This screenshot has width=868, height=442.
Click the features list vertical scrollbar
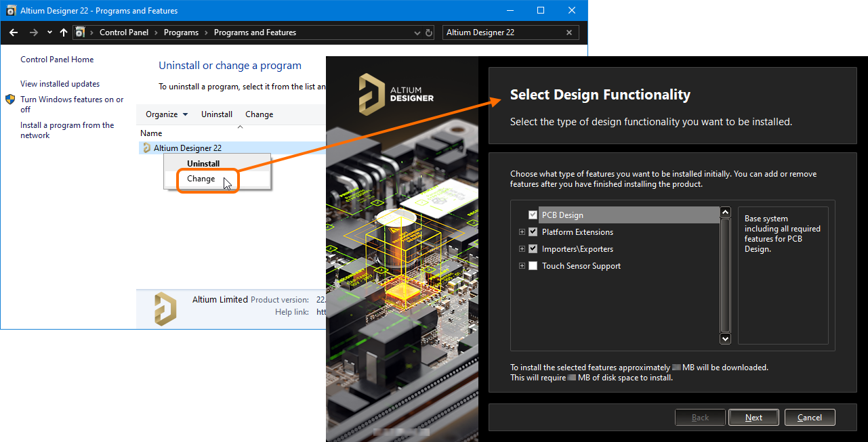725,274
